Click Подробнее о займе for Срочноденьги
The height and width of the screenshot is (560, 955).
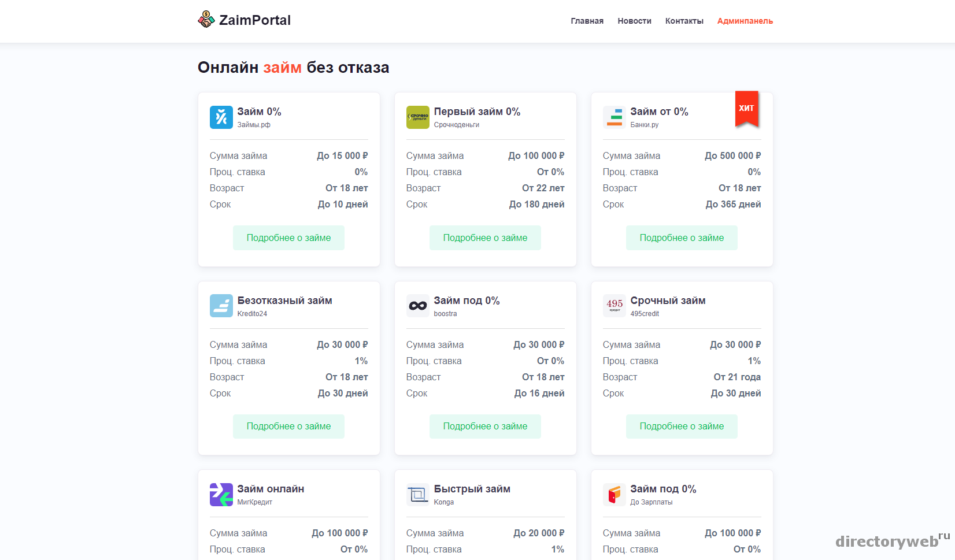tap(486, 238)
